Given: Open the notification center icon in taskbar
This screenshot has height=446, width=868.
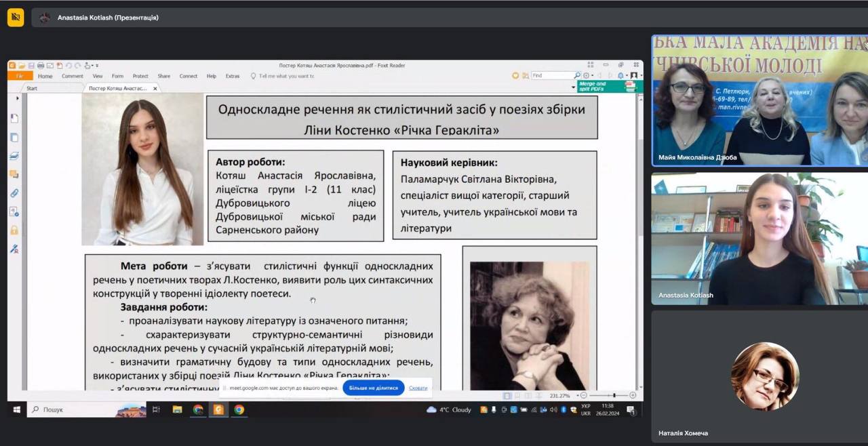Looking at the screenshot, I should (631, 409).
